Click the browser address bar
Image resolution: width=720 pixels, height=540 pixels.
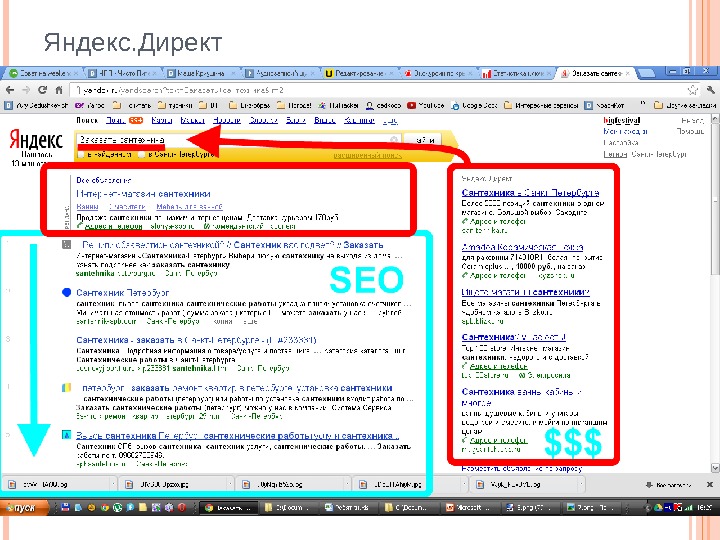pyautogui.click(x=379, y=90)
